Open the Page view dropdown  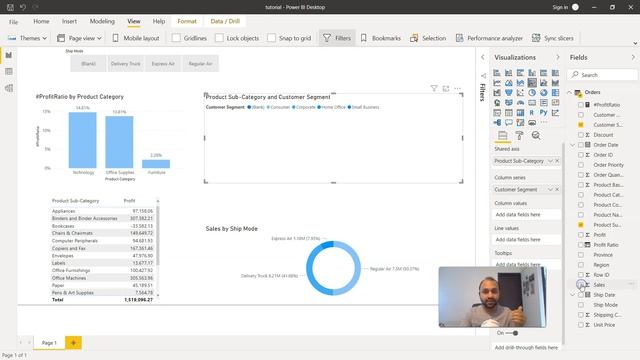click(79, 38)
